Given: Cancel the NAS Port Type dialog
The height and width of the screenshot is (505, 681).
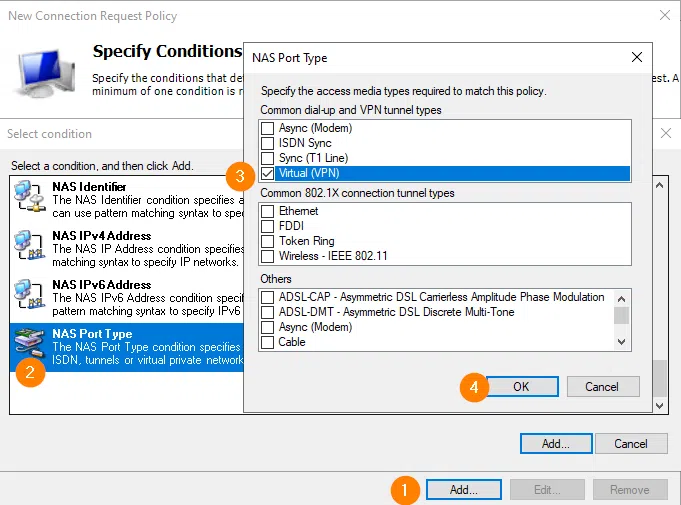Looking at the screenshot, I should point(602,386).
